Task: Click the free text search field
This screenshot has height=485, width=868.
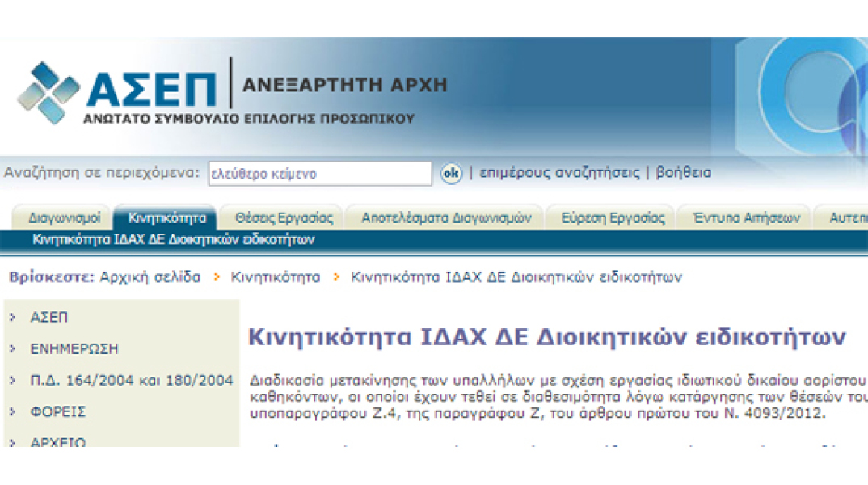Action: click(319, 174)
